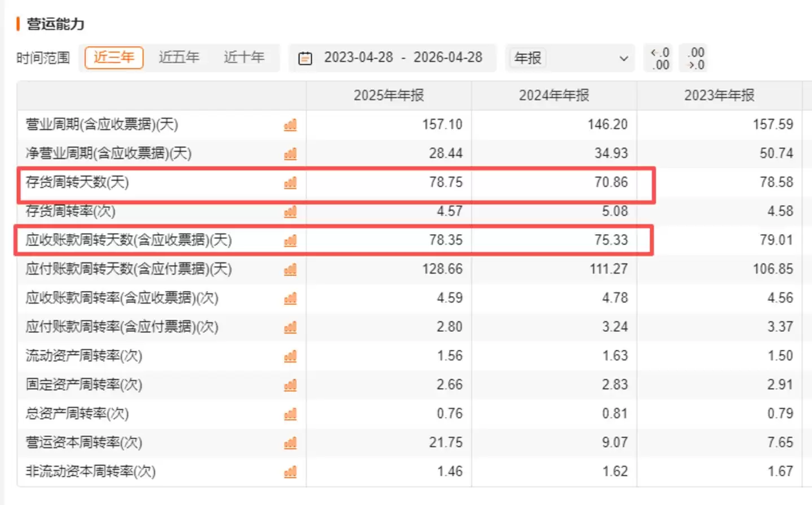Open chart icon for 营业周期(含应收票据)(天)
Viewport: 812px width, 505px height.
coord(290,125)
